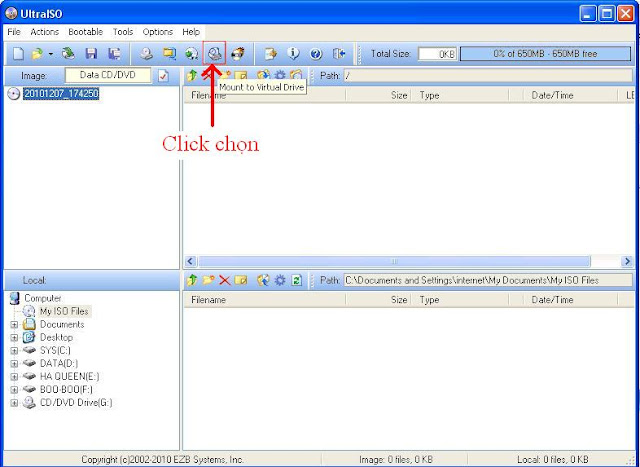Click the left scroll arrow of image pane
Image resolution: width=640 pixels, height=467 pixels.
tap(191, 261)
